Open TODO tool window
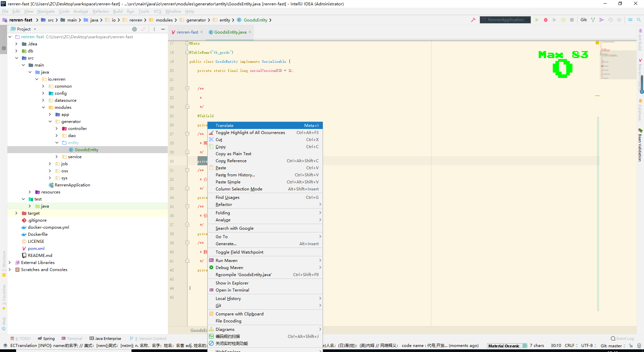The width and height of the screenshot is (644, 352). [21, 339]
